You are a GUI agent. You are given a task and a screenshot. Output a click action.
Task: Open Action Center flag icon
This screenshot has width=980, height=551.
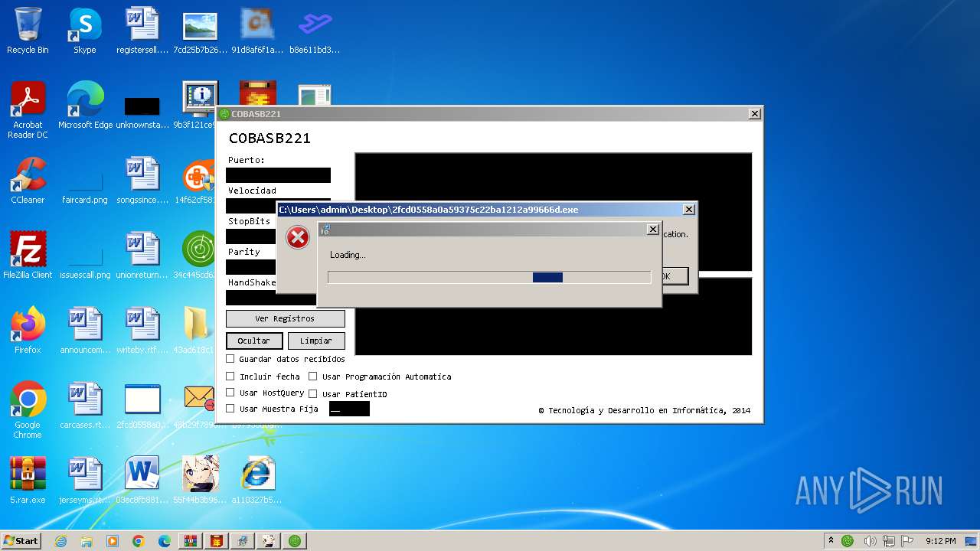tap(909, 540)
